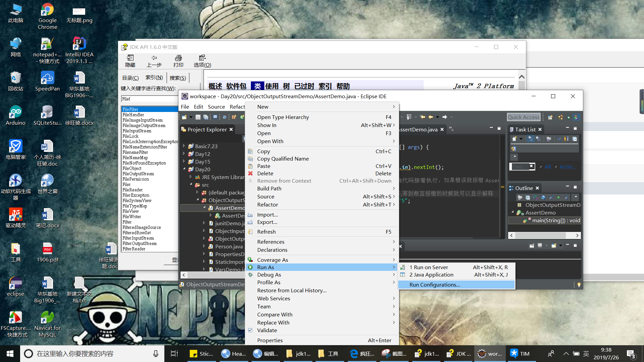Click the keyword input field containing Filef
Viewport: 644px width, 362px height.
tap(149, 99)
